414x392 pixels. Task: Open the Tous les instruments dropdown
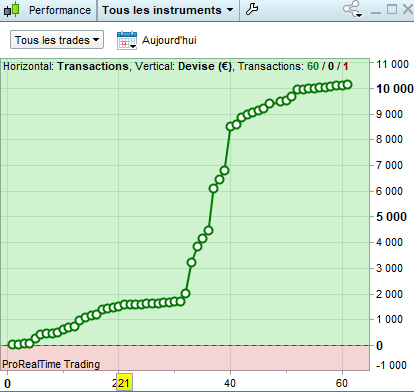[168, 10]
